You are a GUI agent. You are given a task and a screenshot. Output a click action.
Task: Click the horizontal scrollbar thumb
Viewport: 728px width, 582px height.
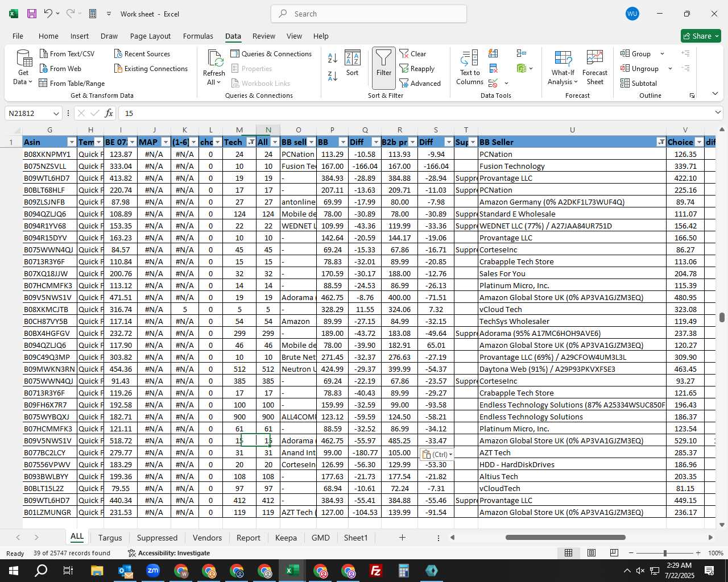pos(565,537)
